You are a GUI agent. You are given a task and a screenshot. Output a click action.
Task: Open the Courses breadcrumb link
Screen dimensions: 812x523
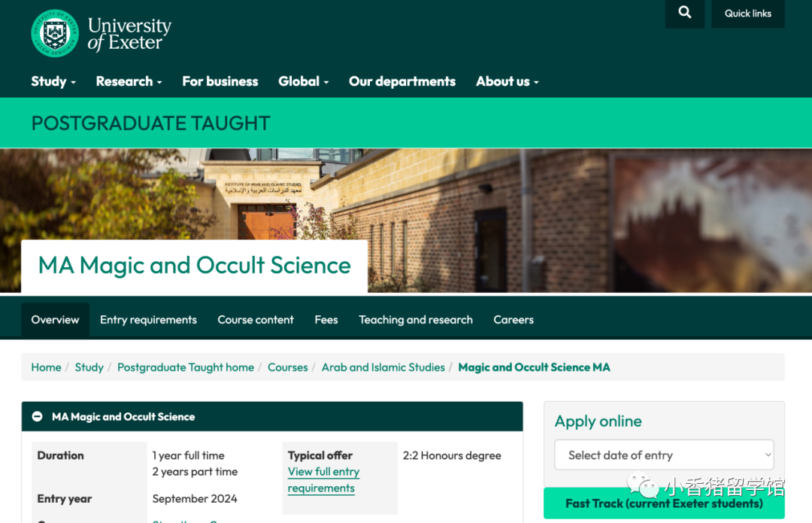(287, 367)
